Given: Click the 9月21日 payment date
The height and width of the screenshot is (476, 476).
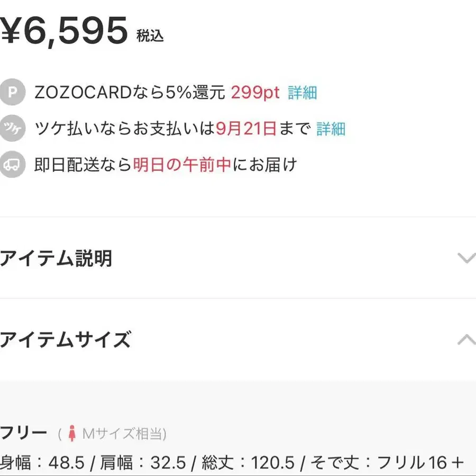Looking at the screenshot, I should (246, 129).
